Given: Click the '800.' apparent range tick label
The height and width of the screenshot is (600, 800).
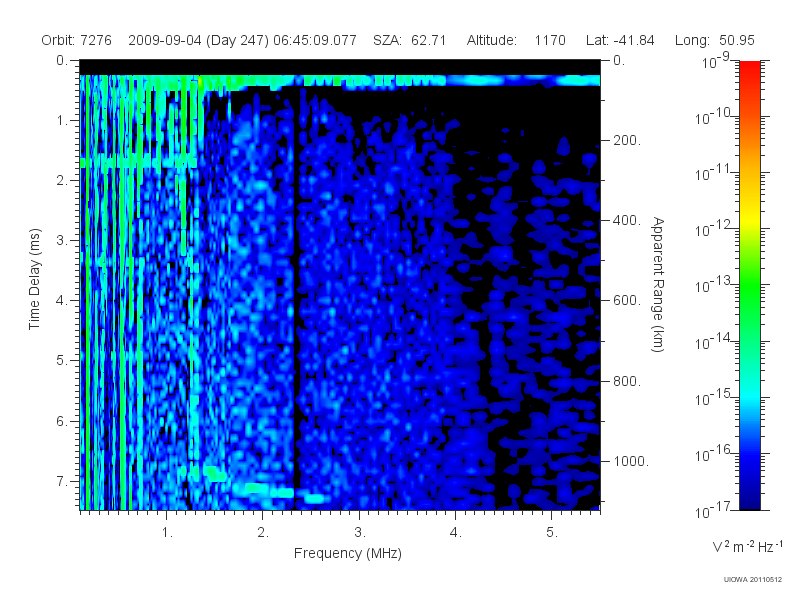Looking at the screenshot, I should coord(627,381).
